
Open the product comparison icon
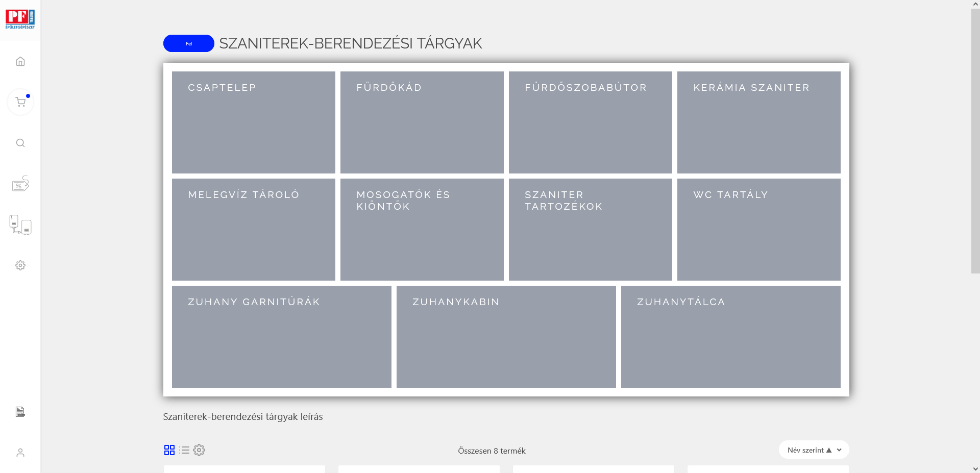[x=20, y=225]
